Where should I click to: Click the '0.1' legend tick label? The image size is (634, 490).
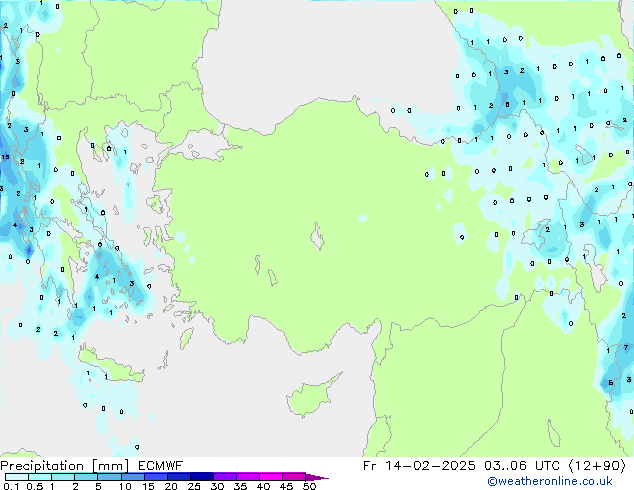point(11,486)
